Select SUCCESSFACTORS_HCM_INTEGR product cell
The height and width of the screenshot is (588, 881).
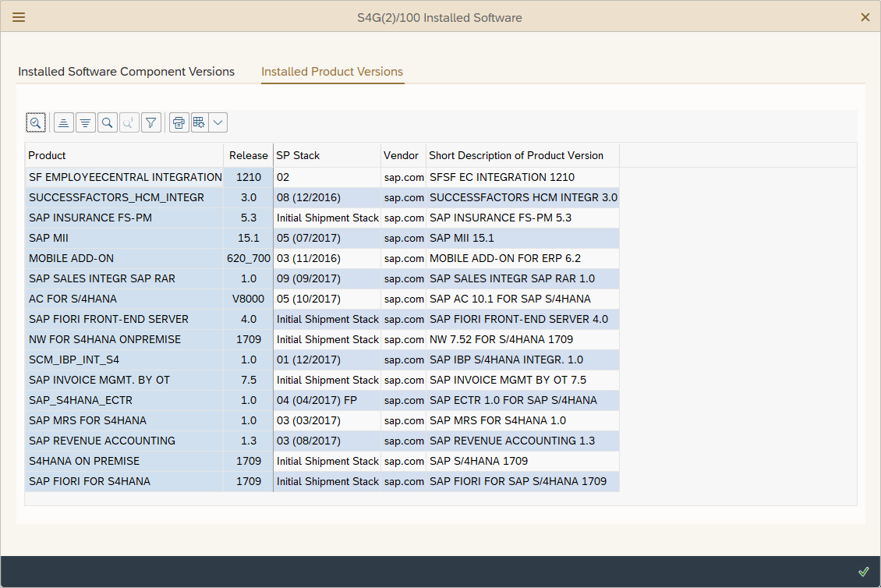[124, 197]
